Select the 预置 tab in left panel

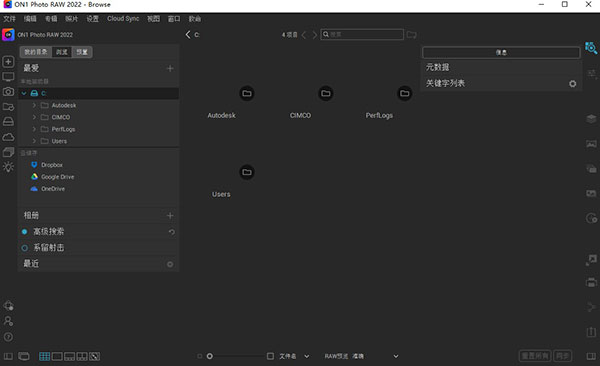82,52
